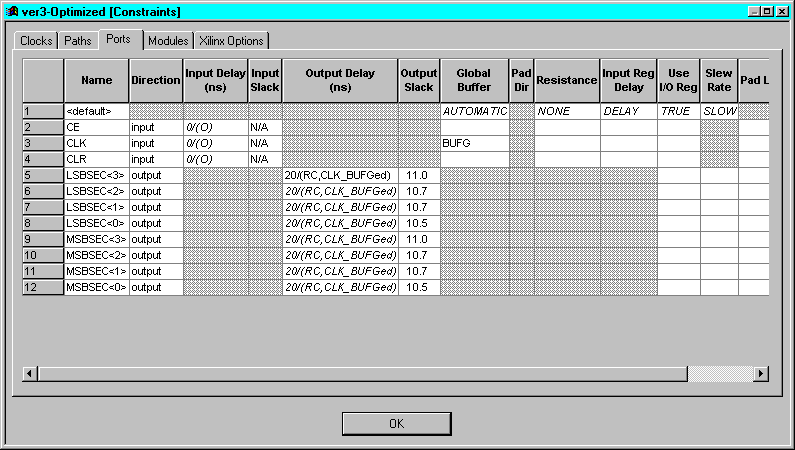
Task: Click the Output Slack column header
Action: [418, 79]
